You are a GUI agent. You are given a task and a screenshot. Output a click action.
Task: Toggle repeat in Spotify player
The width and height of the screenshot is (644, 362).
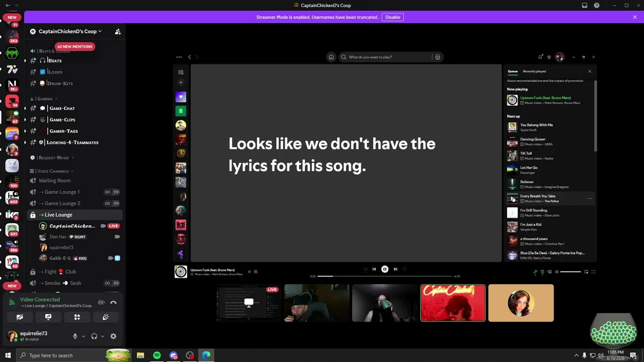click(405, 269)
